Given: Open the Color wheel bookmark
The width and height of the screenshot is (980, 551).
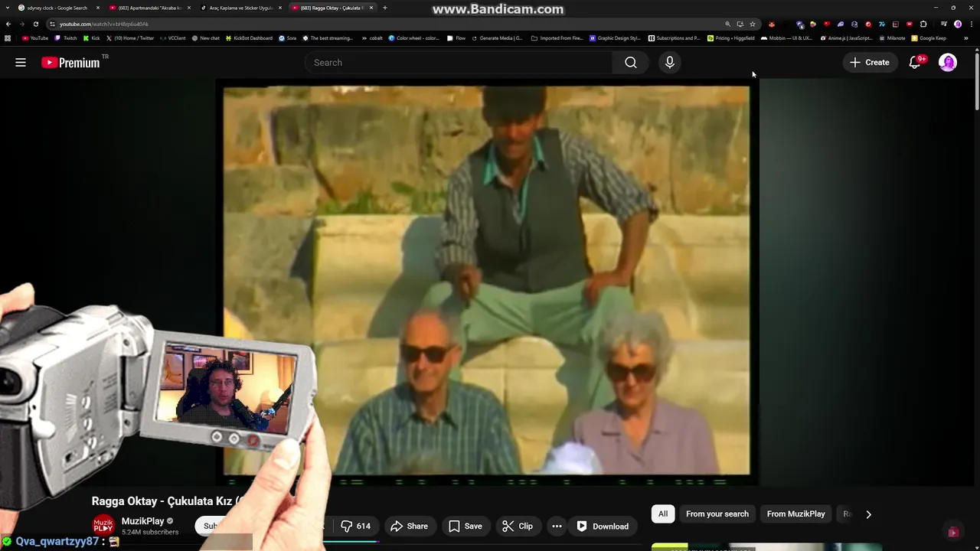Looking at the screenshot, I should (x=413, y=37).
